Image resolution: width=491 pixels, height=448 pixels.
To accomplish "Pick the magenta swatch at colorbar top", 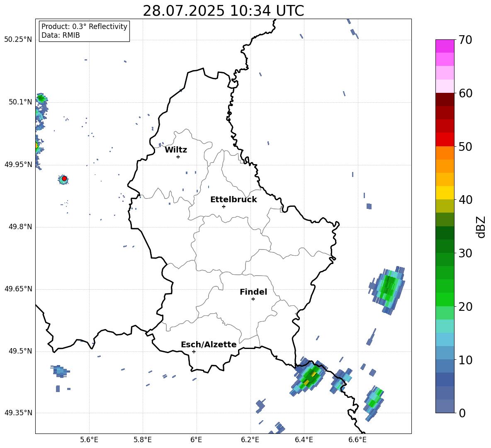I will [x=445, y=46].
